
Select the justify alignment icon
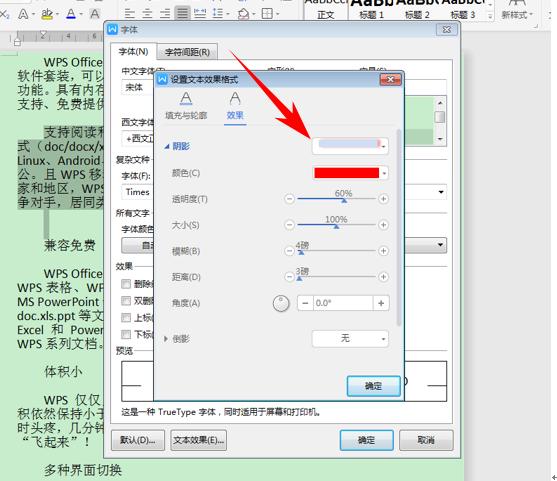click(x=182, y=14)
